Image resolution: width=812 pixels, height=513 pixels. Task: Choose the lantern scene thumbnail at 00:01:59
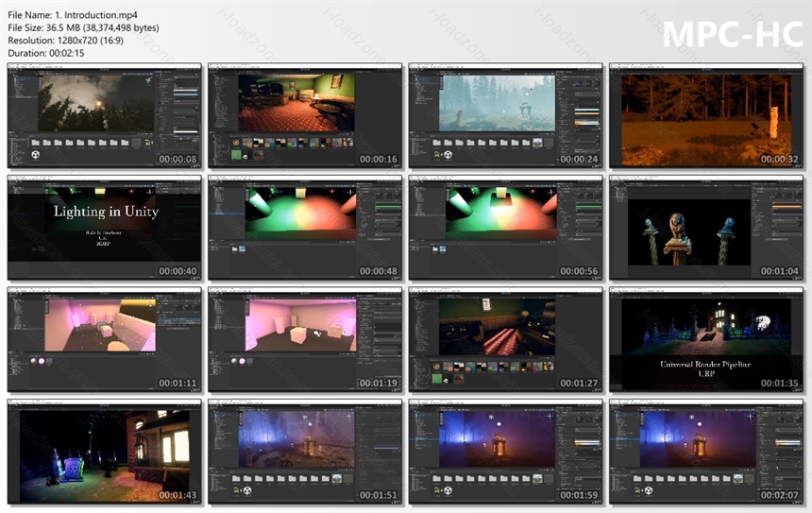pyautogui.click(x=505, y=452)
